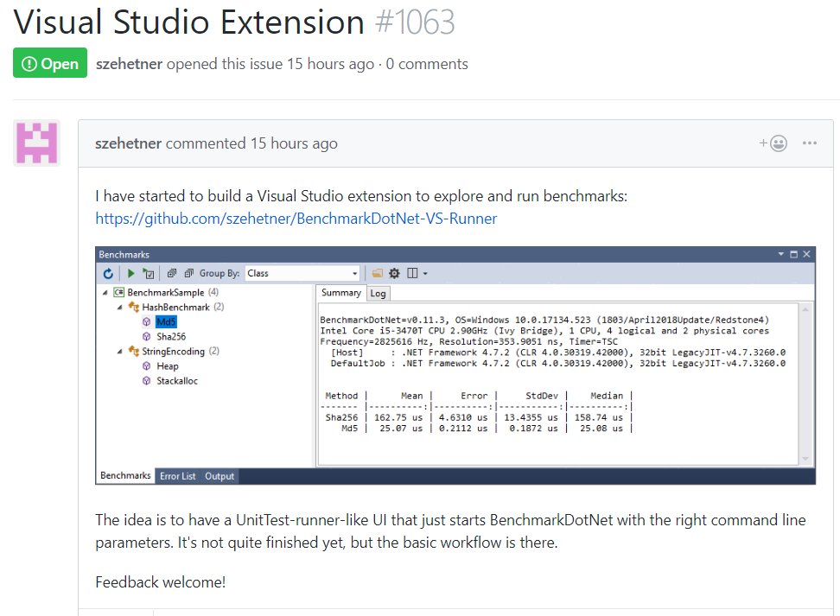Select the Heap benchmark item

coord(167,366)
